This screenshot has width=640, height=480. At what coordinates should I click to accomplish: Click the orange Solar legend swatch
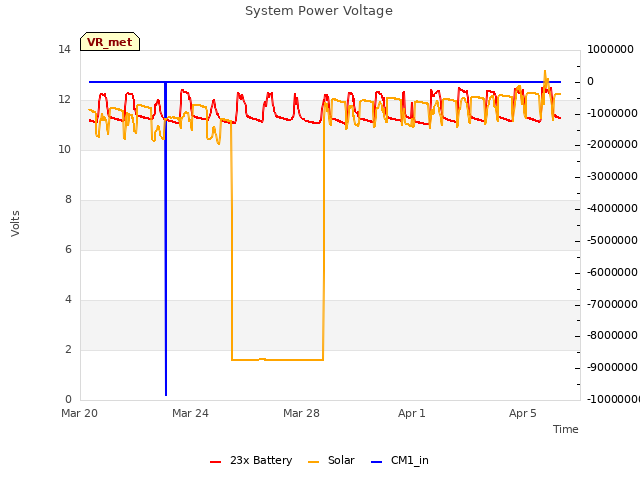click(313, 462)
